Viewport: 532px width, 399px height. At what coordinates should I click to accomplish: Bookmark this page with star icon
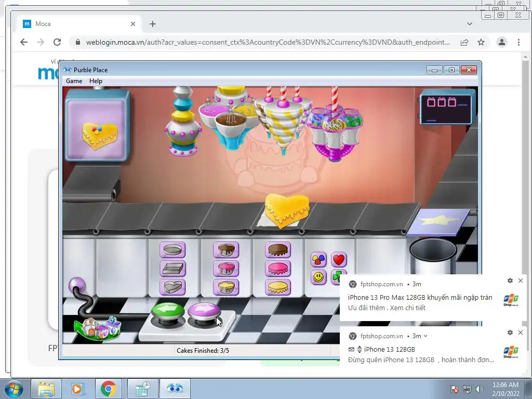(x=481, y=42)
